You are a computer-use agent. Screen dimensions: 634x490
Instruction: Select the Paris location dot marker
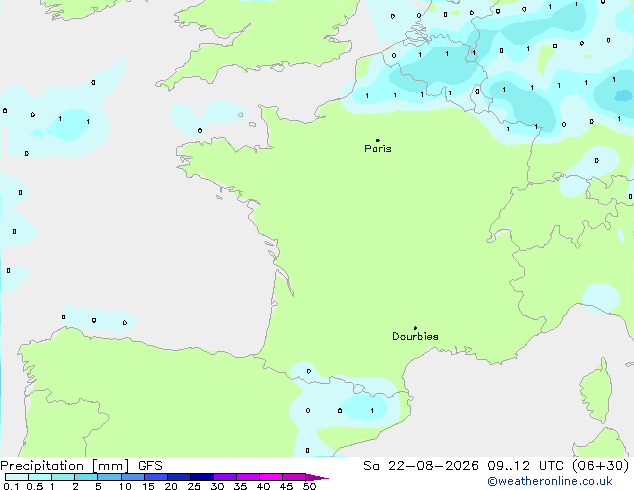378,140
